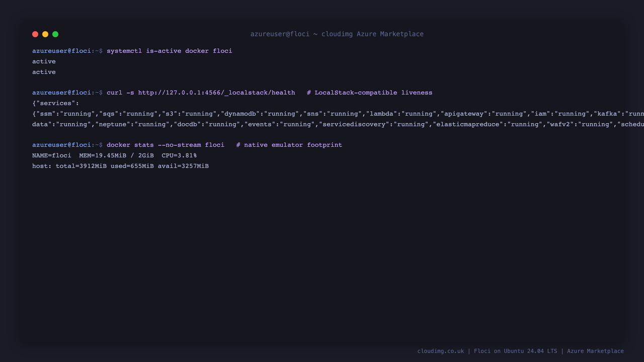The width and height of the screenshot is (644, 362).
Task: Click the '# native emulator footprint' comment
Action: point(289,145)
